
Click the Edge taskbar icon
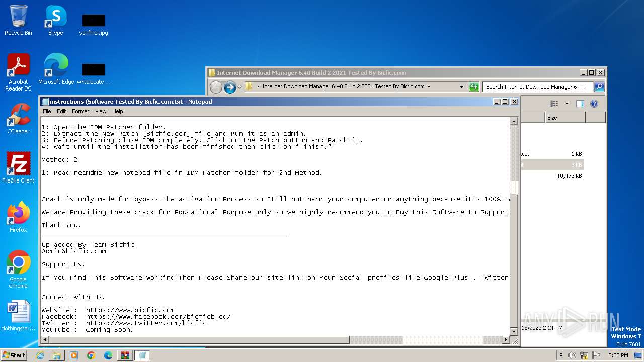pyautogui.click(x=108, y=355)
